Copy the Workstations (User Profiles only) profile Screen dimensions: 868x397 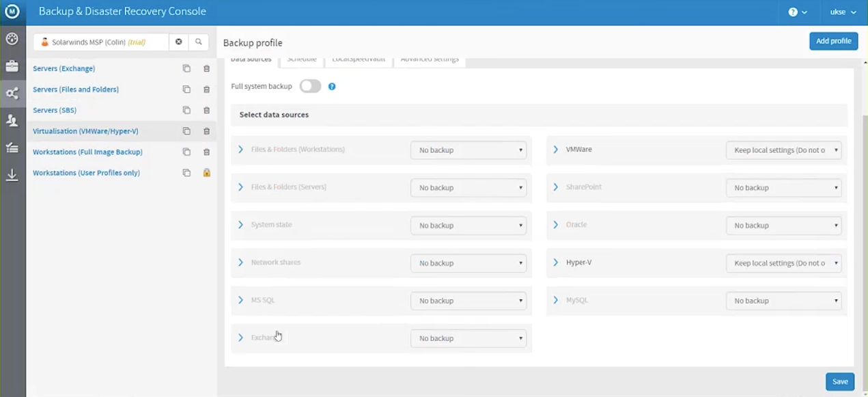coord(186,173)
